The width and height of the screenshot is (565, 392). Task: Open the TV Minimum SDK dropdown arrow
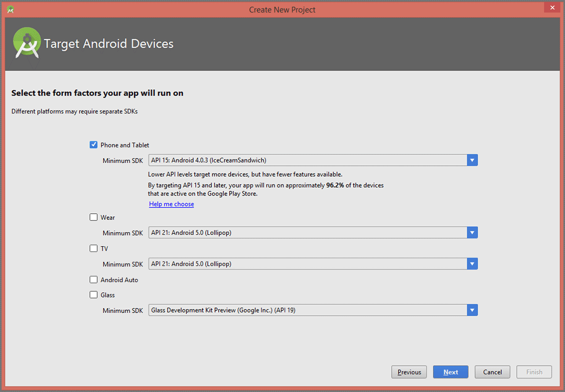click(x=472, y=264)
